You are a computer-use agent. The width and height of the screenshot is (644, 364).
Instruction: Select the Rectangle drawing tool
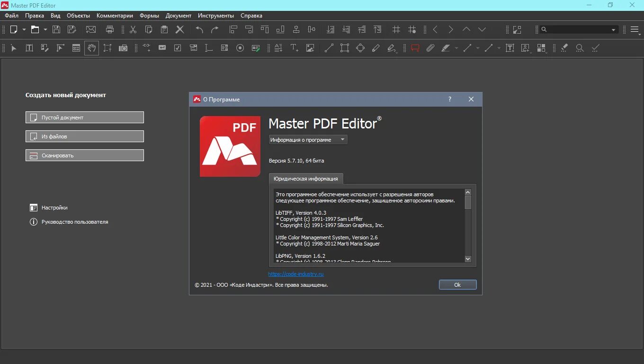[345, 48]
